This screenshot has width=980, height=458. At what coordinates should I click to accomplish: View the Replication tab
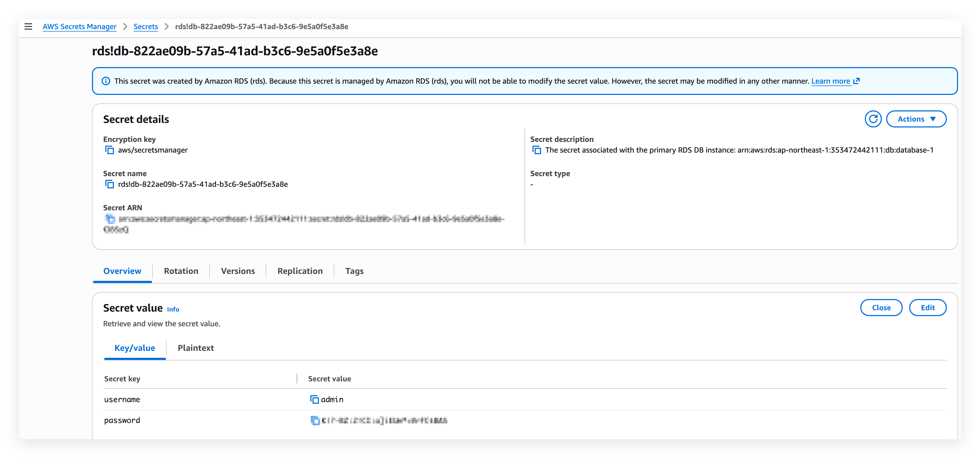click(x=300, y=270)
